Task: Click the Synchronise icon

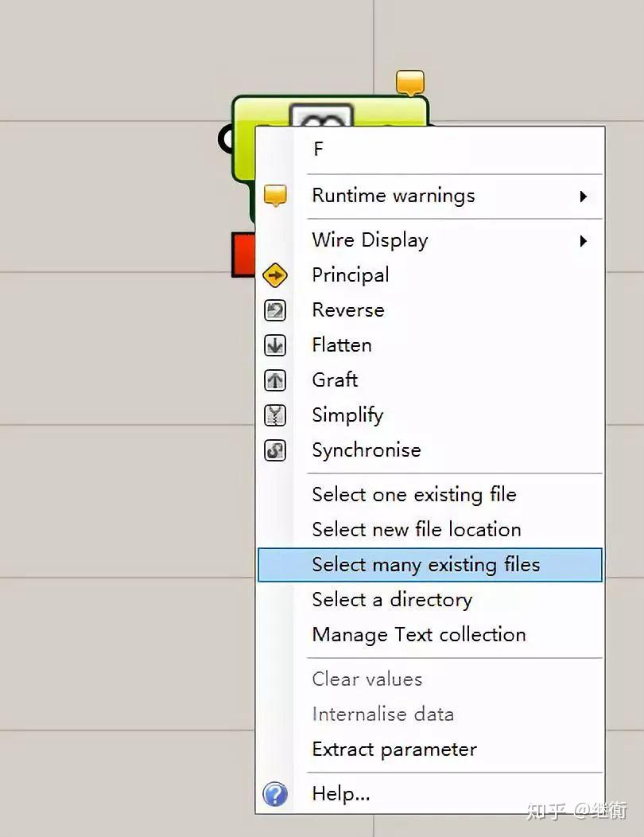Action: pyautogui.click(x=275, y=450)
